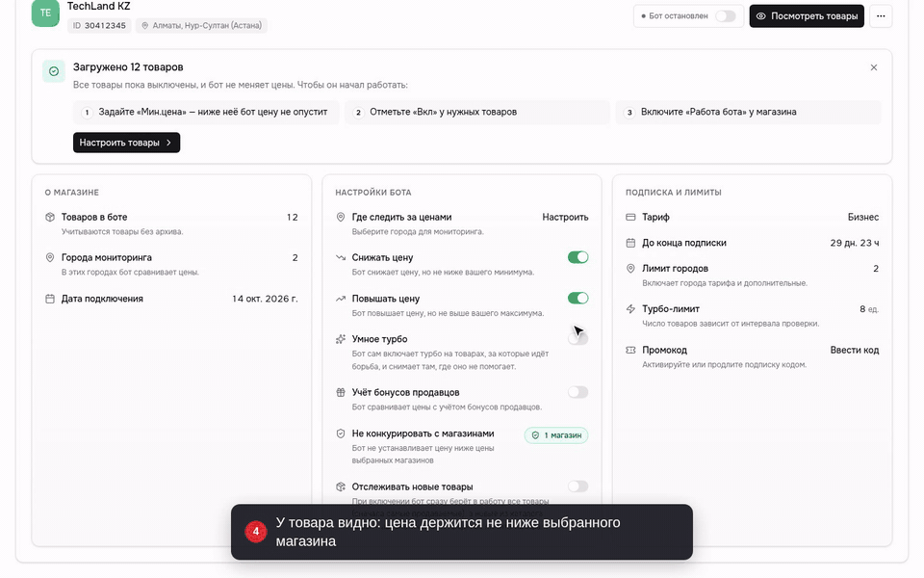The image size is (924, 578).
Task: Click the 'Загружено 12 товаров' heading
Action: click(x=128, y=67)
